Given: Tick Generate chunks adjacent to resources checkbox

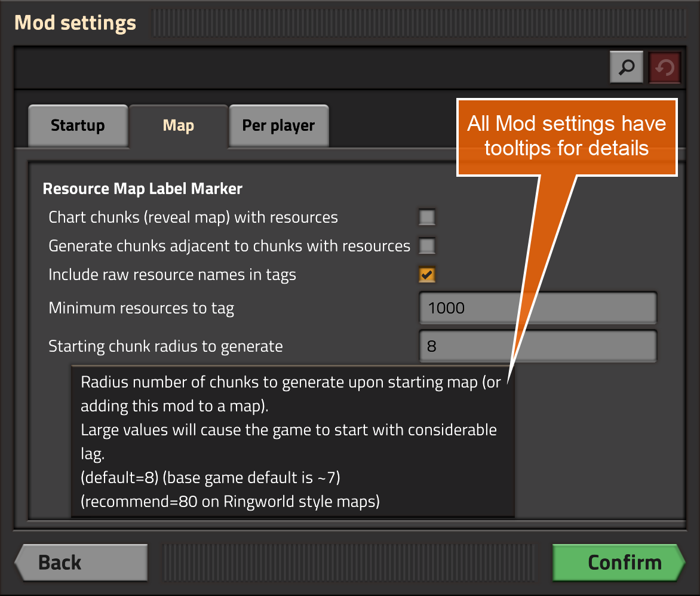Looking at the screenshot, I should (x=427, y=246).
